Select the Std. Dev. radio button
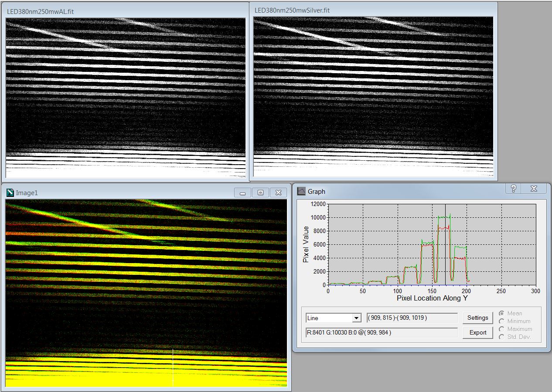Viewport: 552px width, 392px height. click(502, 337)
